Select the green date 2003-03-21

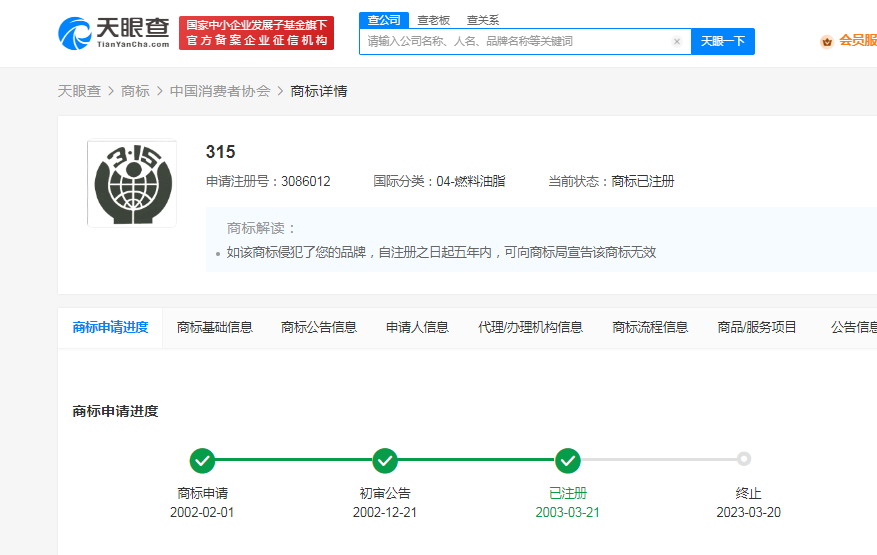pos(567,512)
